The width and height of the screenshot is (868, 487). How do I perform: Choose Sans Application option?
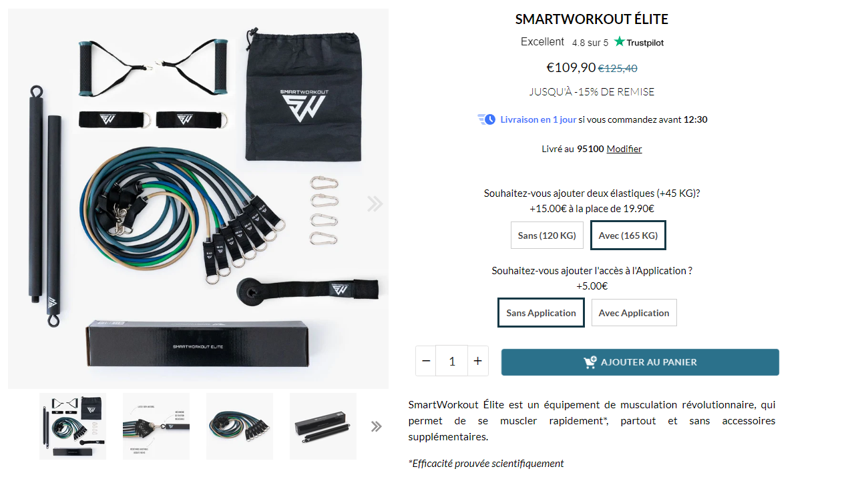[541, 313]
